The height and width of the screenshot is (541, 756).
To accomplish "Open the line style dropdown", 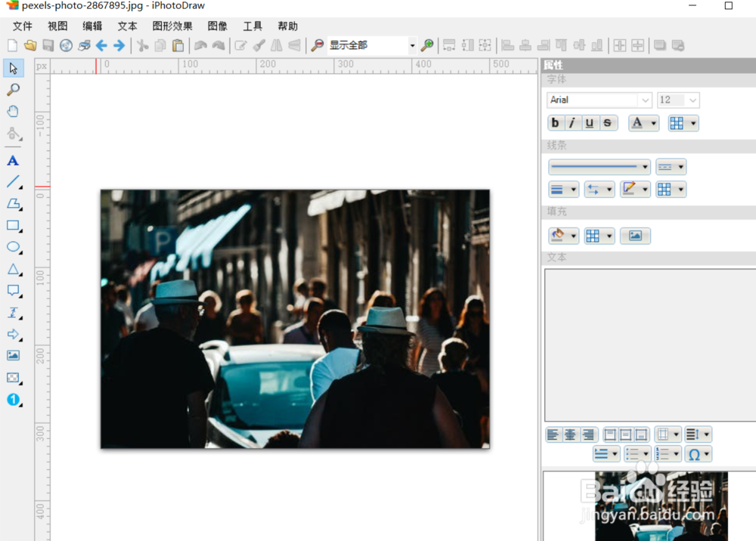I will (x=600, y=167).
